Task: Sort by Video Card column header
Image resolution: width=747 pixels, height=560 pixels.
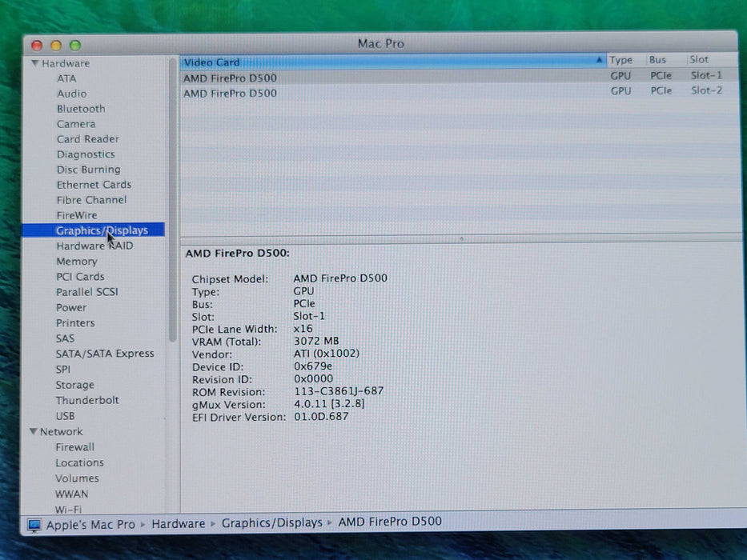Action: [392, 62]
